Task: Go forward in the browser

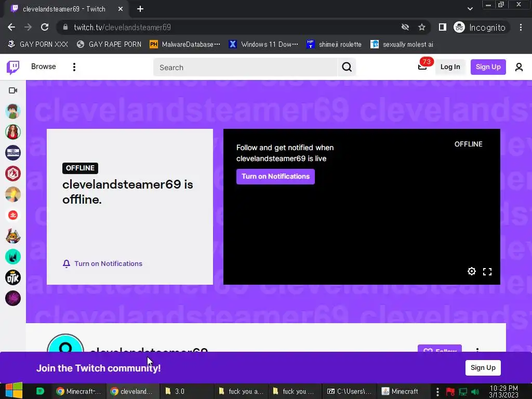Action: tap(28, 27)
